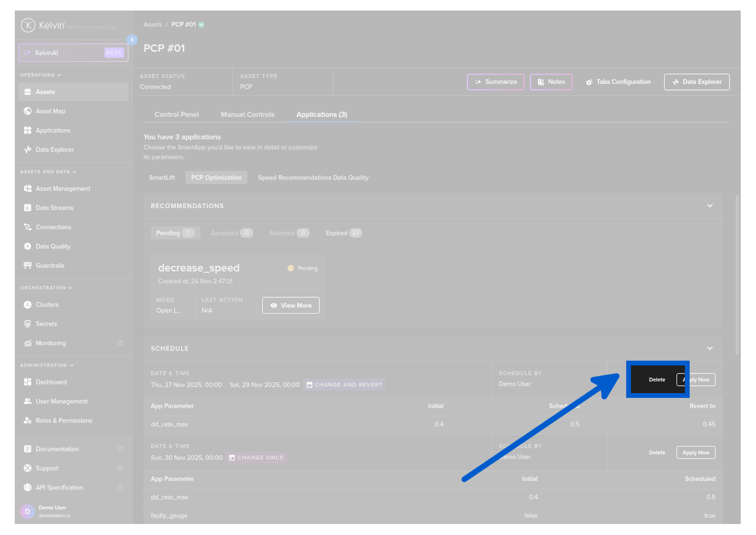Collapse the Recommendations section
The image size is (756, 535).
[710, 206]
